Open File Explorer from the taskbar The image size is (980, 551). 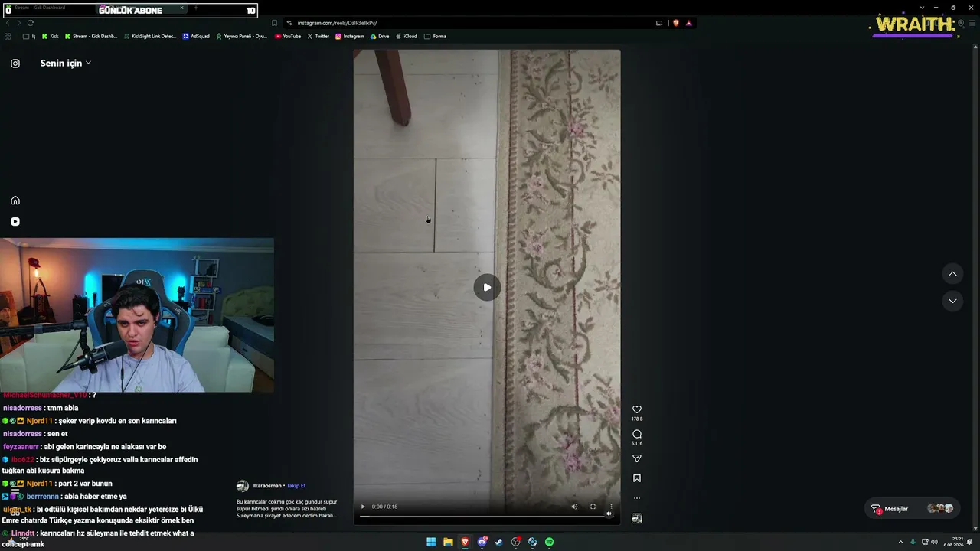pyautogui.click(x=448, y=542)
